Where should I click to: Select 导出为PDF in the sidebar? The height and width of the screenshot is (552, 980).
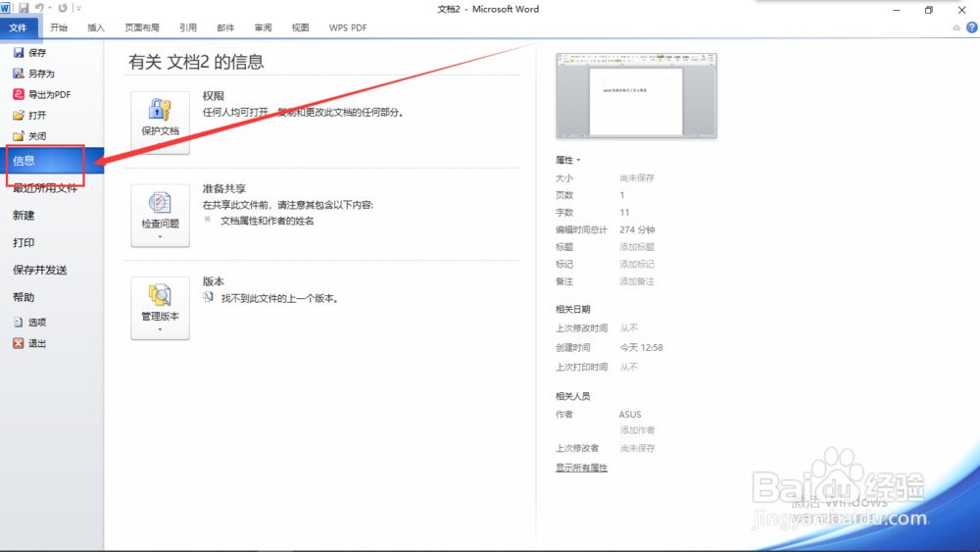(42, 94)
